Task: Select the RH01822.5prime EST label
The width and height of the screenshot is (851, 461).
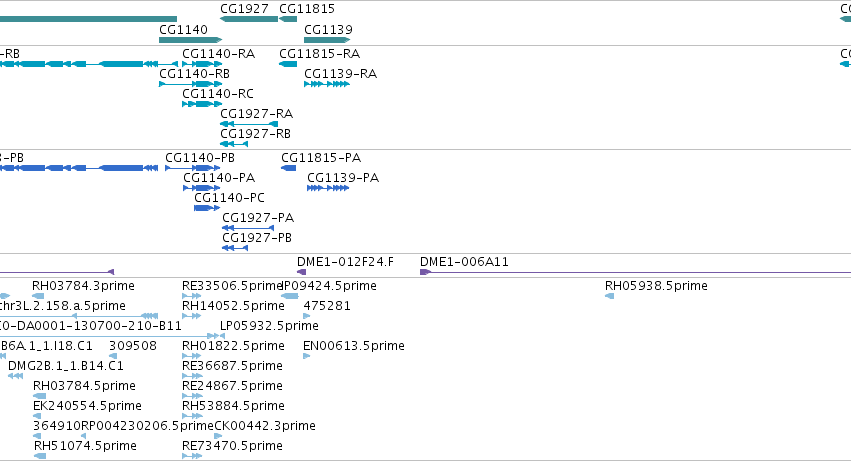Action: 233,346
